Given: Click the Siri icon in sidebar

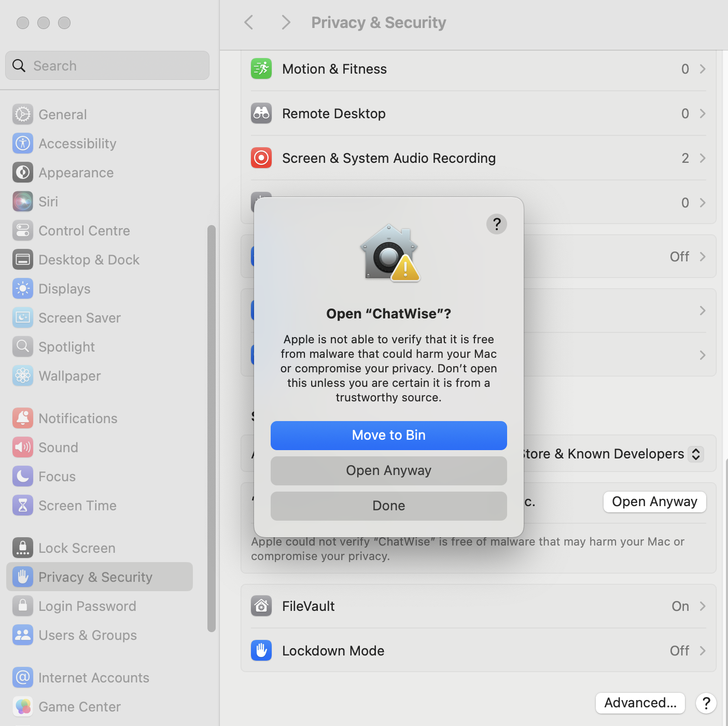Looking at the screenshot, I should point(23,202).
